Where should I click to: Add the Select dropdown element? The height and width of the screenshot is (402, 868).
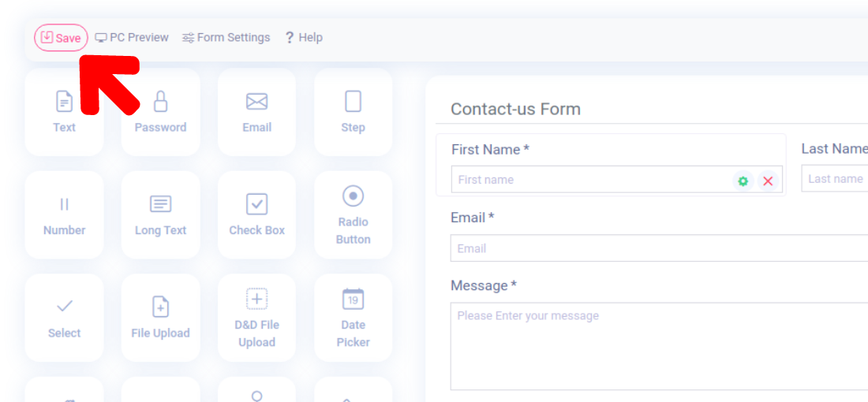(x=65, y=318)
